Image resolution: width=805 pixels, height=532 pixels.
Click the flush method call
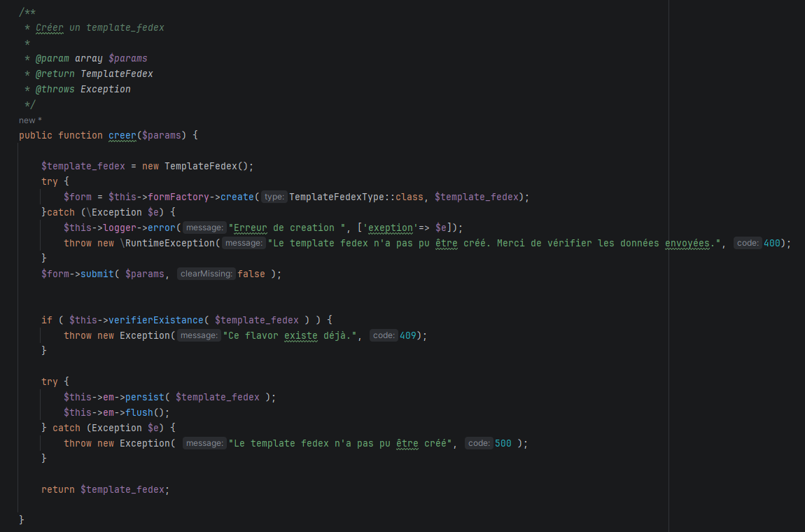(139, 412)
